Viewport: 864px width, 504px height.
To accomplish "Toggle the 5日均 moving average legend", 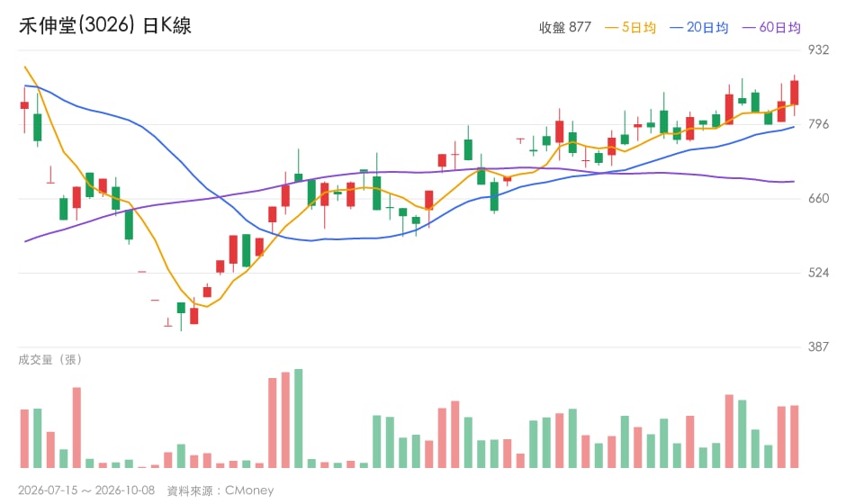I will pos(630,27).
